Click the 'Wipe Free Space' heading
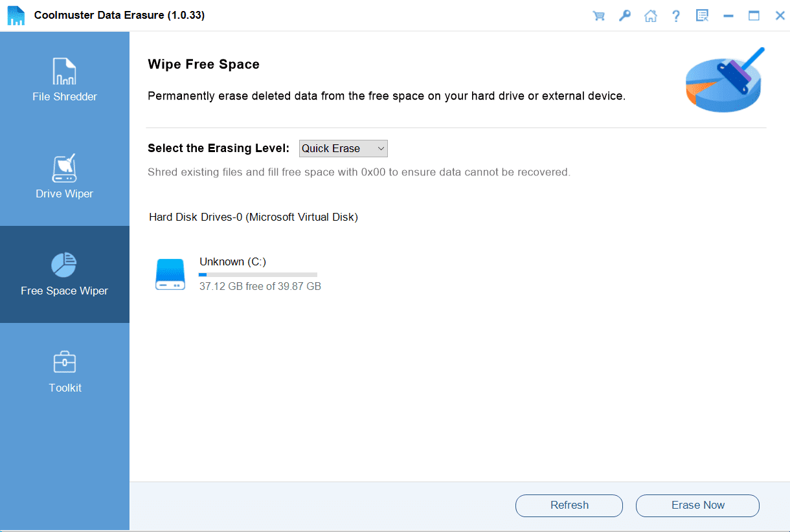The height and width of the screenshot is (532, 790). pos(203,64)
